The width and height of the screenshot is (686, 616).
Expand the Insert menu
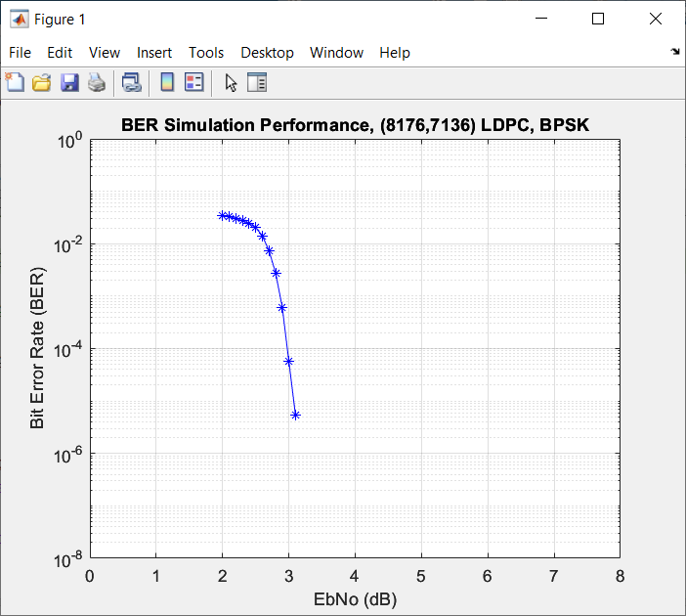(154, 53)
